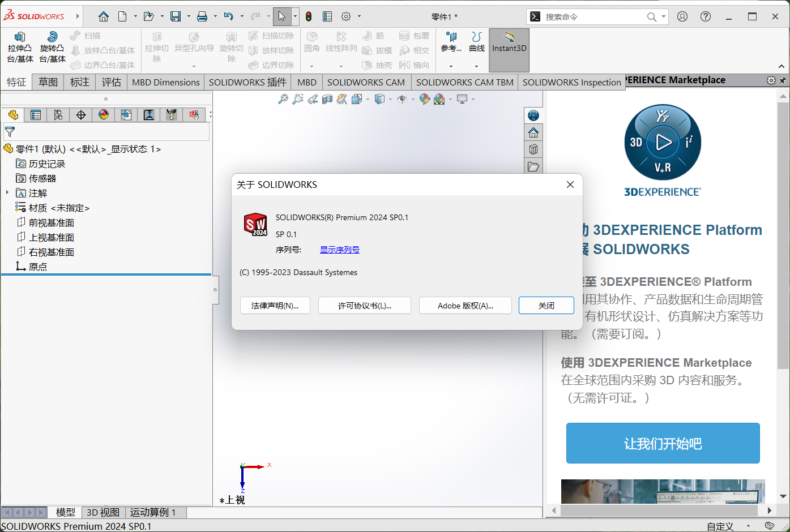Open search command dropdown arrow

coord(664,17)
